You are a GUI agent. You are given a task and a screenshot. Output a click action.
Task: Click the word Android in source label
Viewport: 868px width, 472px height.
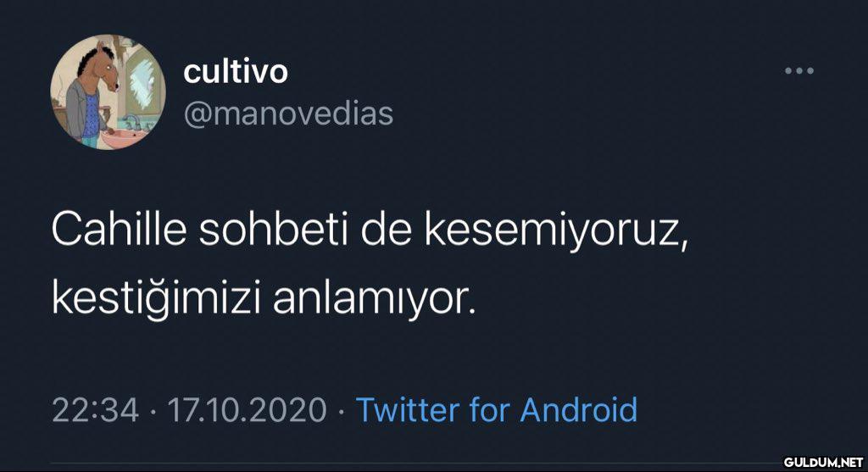point(578,410)
